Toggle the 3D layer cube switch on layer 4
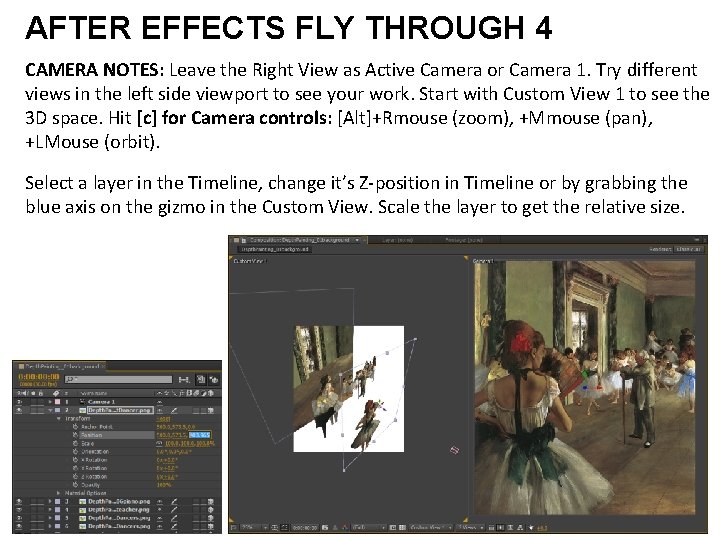This screenshot has height=540, width=720. pyautogui.click(x=210, y=510)
